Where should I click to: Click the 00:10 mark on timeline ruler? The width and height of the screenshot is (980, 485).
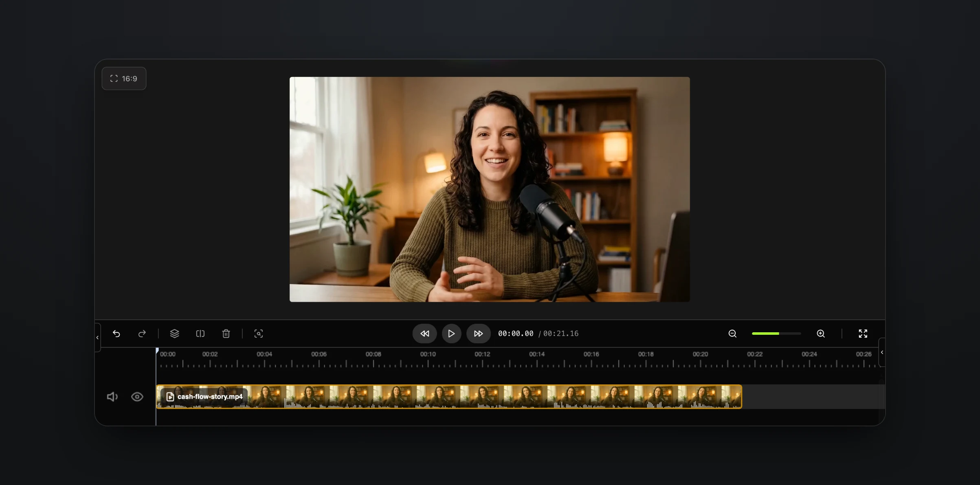(x=428, y=354)
